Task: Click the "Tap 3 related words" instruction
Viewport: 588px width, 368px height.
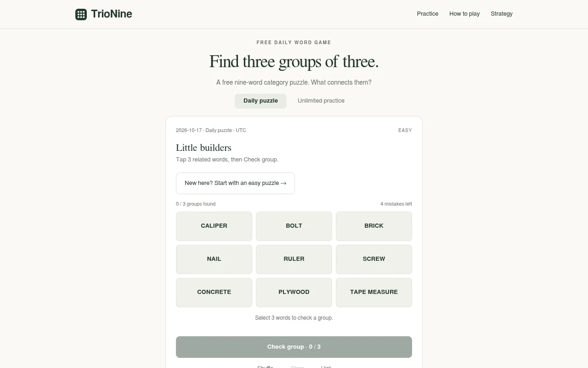Action: click(227, 160)
